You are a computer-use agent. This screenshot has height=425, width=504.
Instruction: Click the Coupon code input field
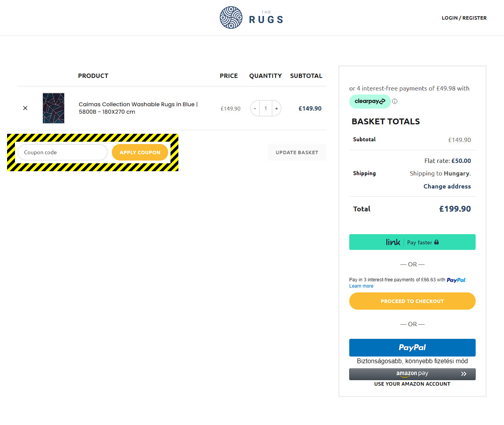tap(62, 152)
